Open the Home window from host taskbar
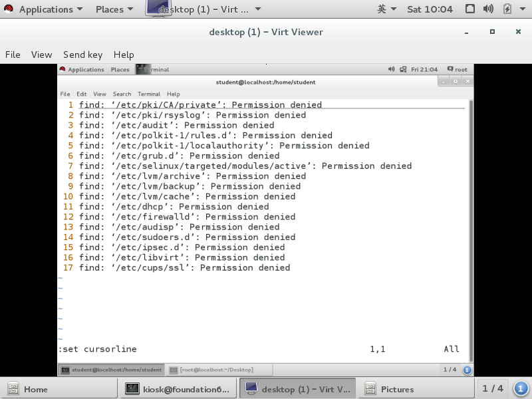The image size is (532, 399). click(x=59, y=389)
